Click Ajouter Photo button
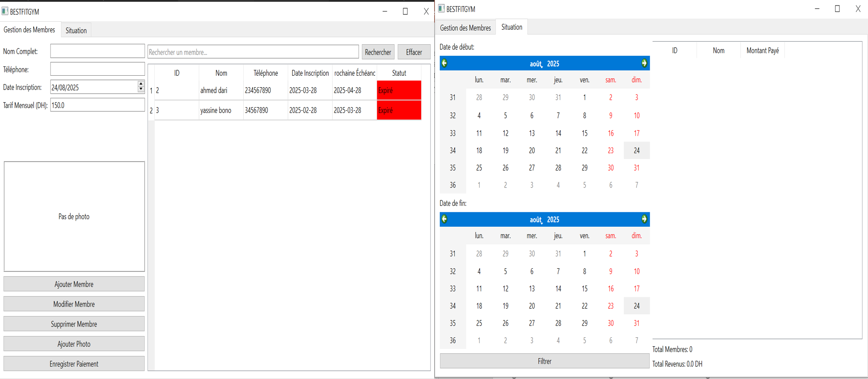 (x=74, y=344)
